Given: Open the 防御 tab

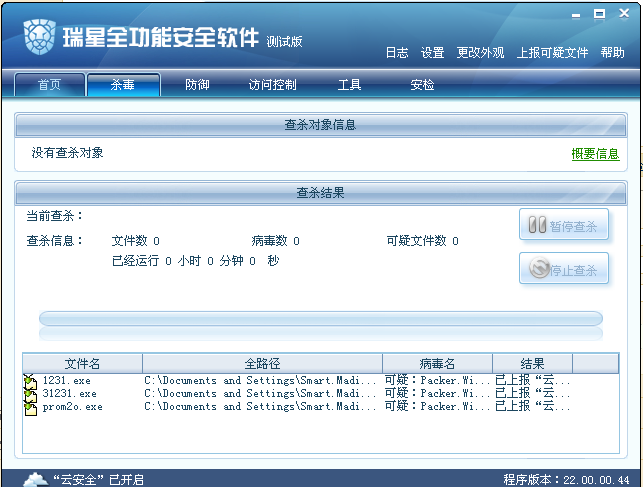Looking at the screenshot, I should (197, 85).
